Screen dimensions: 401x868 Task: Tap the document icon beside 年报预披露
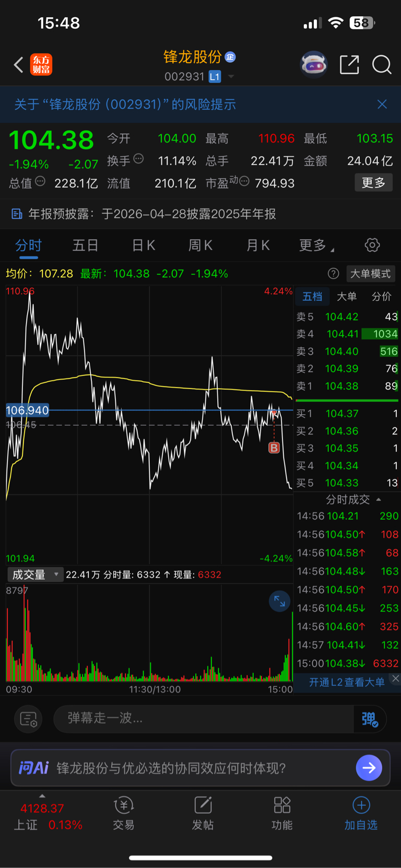tap(17, 214)
